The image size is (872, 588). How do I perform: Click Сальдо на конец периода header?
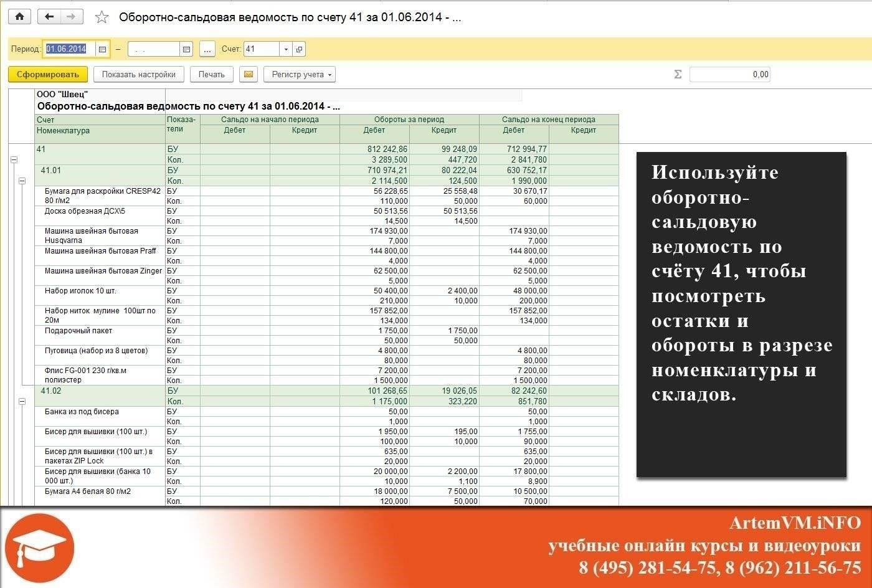pyautogui.click(x=549, y=120)
